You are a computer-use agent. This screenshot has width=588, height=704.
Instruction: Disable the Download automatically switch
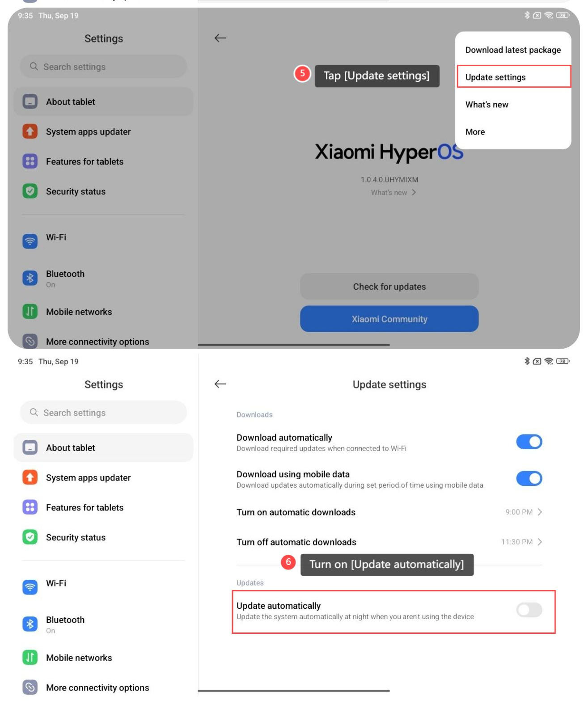(x=529, y=442)
